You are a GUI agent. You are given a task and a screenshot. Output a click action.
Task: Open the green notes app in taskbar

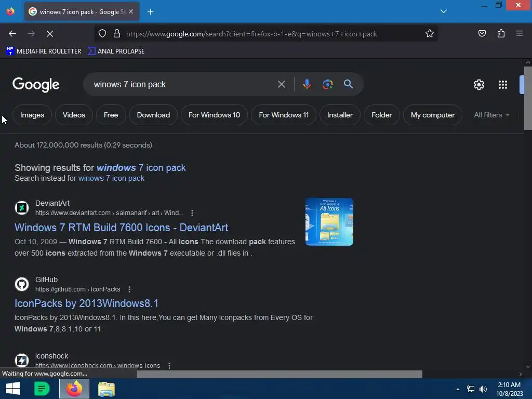42,389
